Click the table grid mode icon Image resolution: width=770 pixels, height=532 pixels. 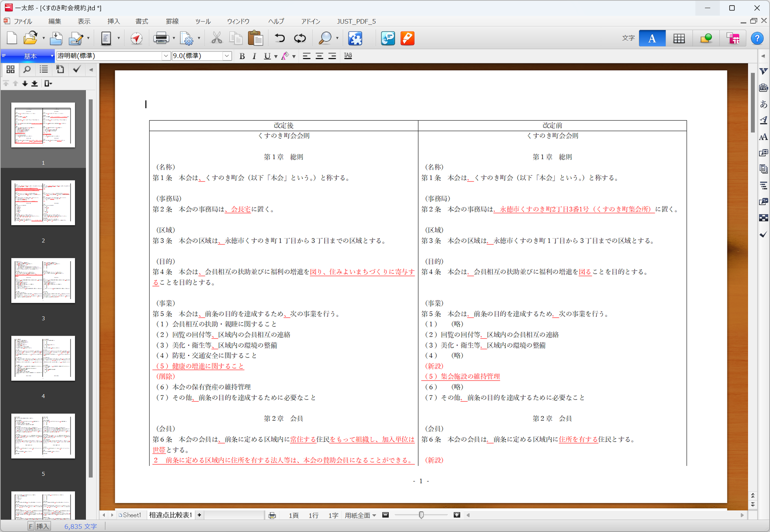(x=679, y=38)
